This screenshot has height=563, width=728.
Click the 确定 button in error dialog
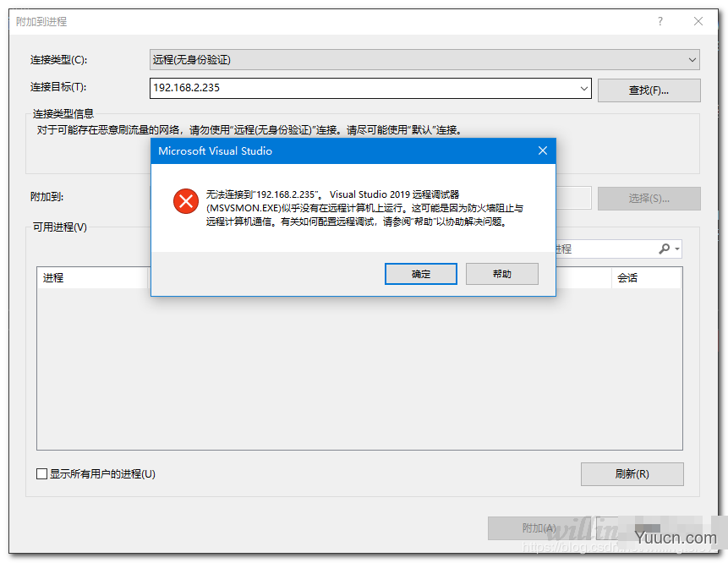[x=420, y=274]
